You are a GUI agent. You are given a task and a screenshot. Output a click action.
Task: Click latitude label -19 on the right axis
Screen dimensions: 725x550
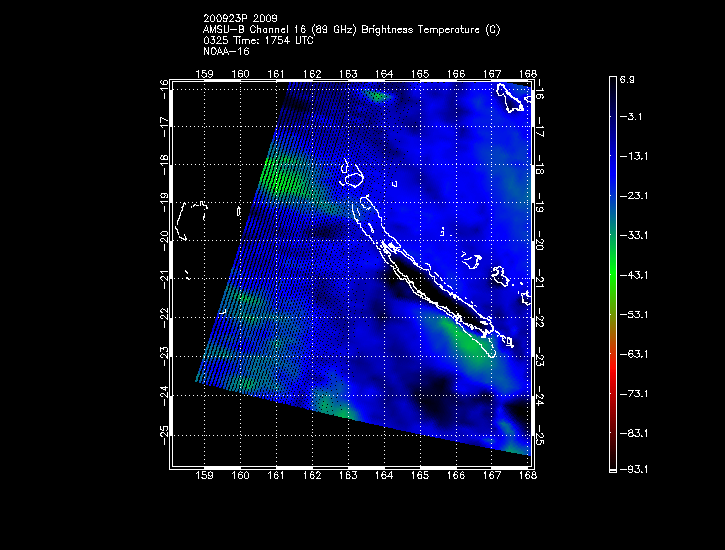(540, 203)
